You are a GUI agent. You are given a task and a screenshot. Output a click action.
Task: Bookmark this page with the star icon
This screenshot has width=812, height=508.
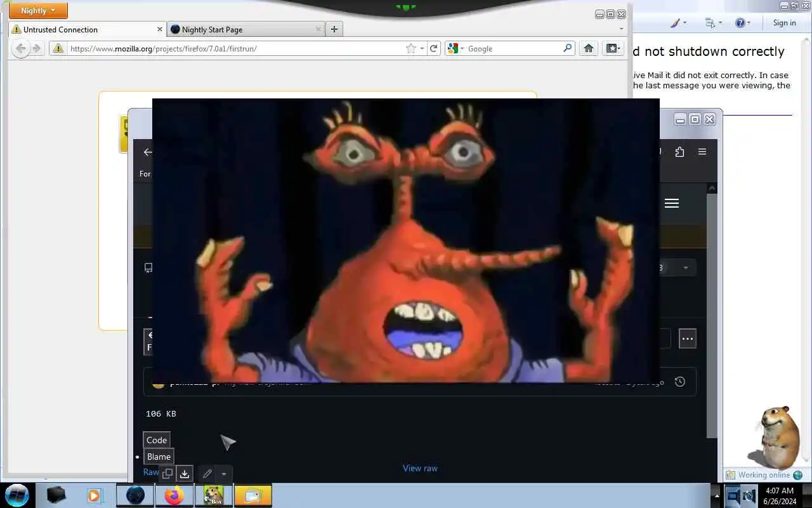tap(410, 48)
